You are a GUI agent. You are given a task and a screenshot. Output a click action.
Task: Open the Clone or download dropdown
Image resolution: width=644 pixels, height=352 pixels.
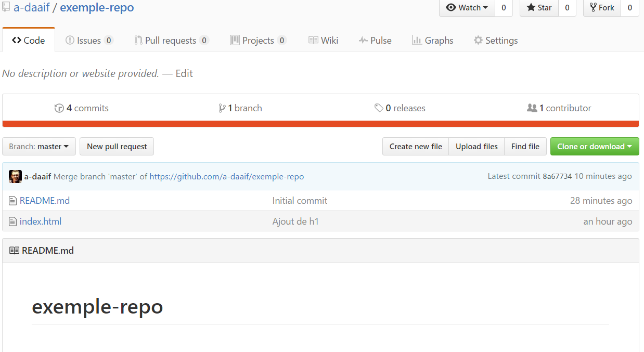tap(594, 147)
